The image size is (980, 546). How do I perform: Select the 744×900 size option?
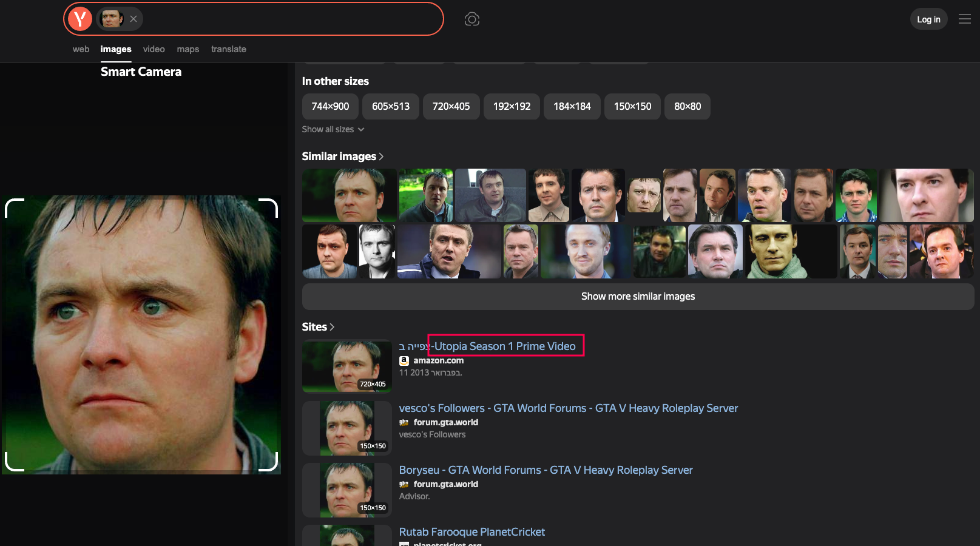(330, 106)
